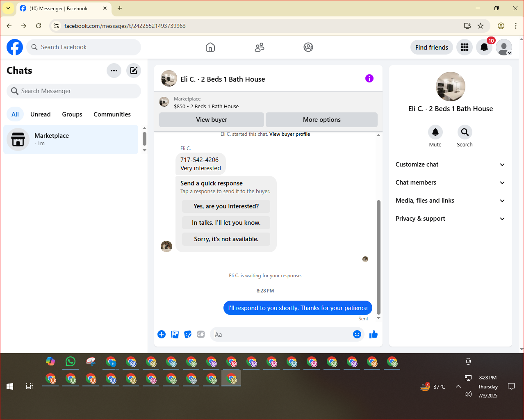This screenshot has height=420, width=524.
Task: Open the Friends icon in top navigation
Action: (260, 47)
